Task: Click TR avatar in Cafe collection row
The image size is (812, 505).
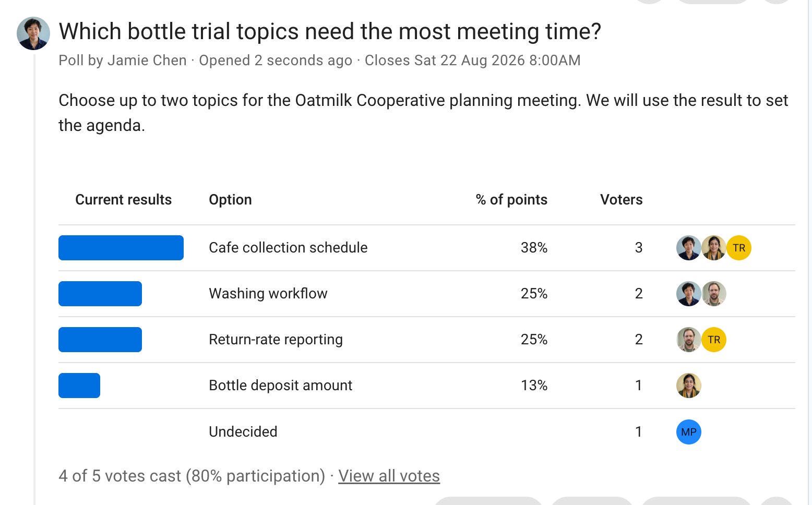Action: [x=739, y=248]
